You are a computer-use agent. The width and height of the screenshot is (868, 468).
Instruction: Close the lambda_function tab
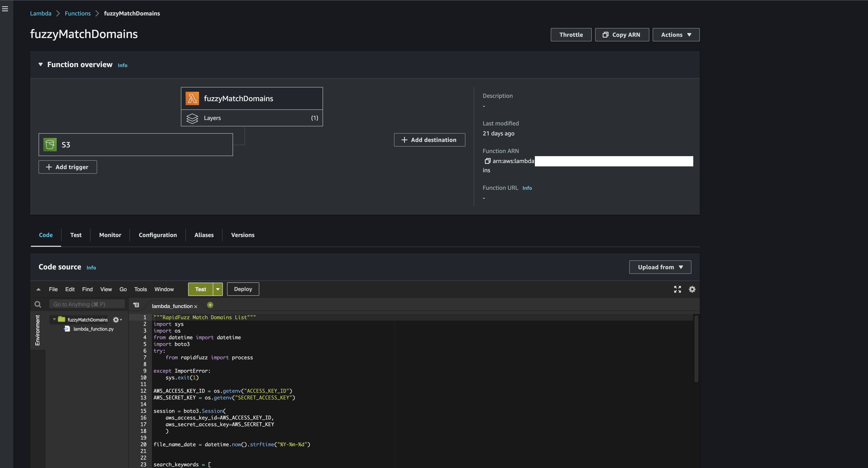pyautogui.click(x=195, y=306)
